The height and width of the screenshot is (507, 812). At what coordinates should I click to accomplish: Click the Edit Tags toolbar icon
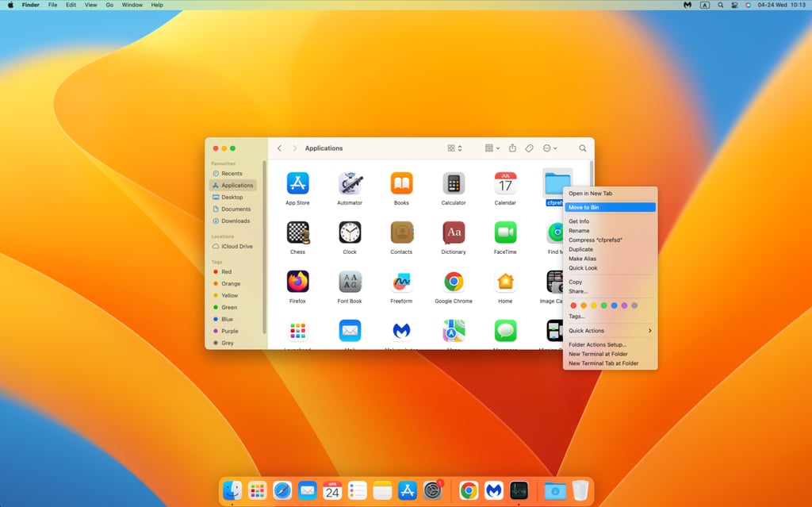point(529,148)
